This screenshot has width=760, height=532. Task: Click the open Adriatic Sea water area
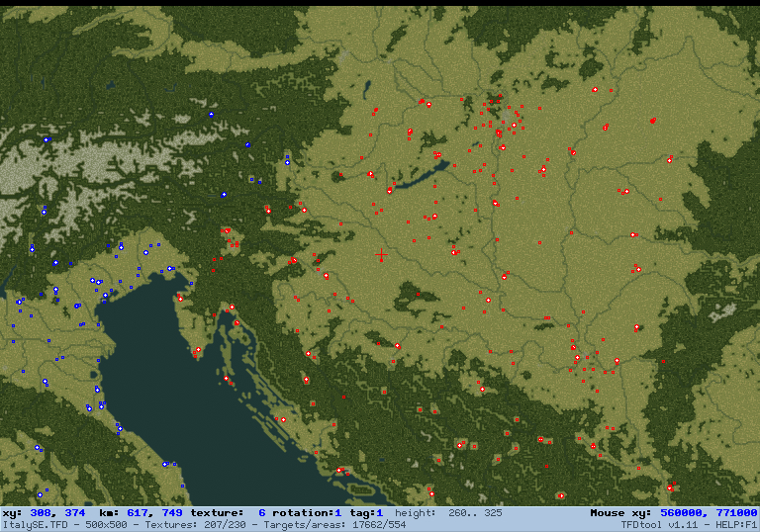coord(194,398)
